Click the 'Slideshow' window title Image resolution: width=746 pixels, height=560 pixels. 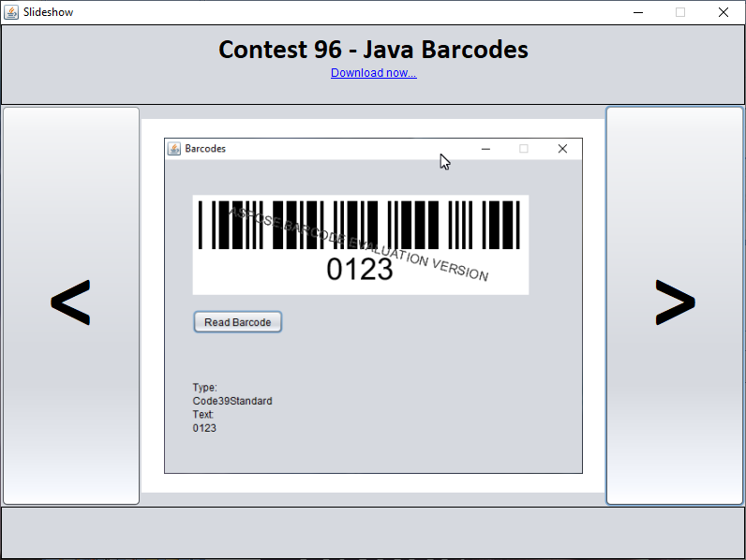pos(49,12)
